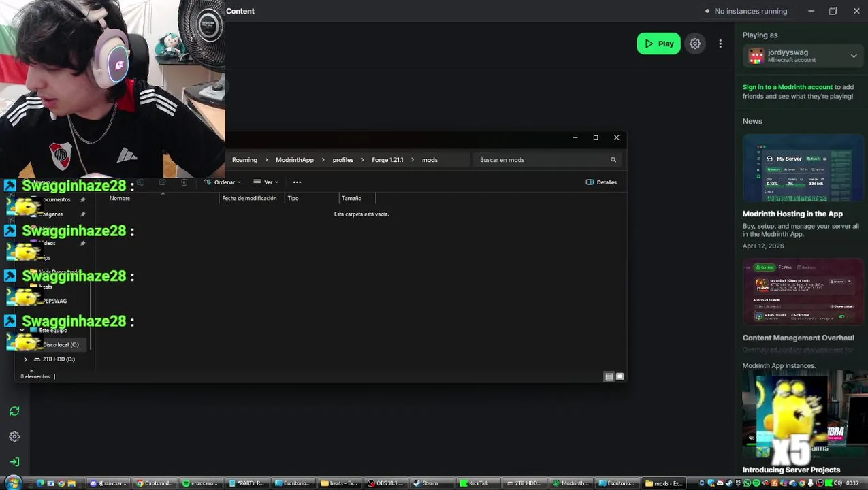Open Explorer's three-dot more options menu

tap(297, 182)
